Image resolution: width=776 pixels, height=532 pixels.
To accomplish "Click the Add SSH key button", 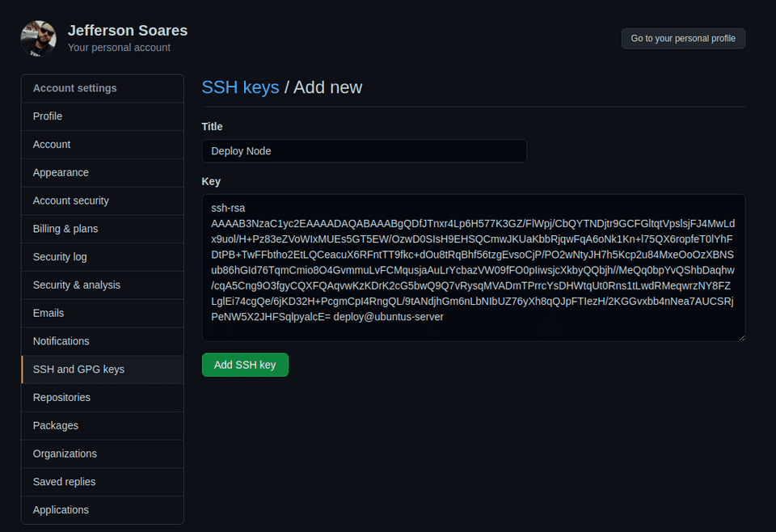I will (245, 365).
